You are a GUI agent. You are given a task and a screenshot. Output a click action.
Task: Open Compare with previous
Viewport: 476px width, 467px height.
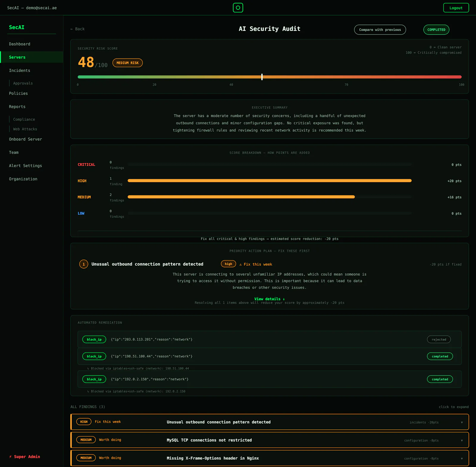[x=380, y=30]
